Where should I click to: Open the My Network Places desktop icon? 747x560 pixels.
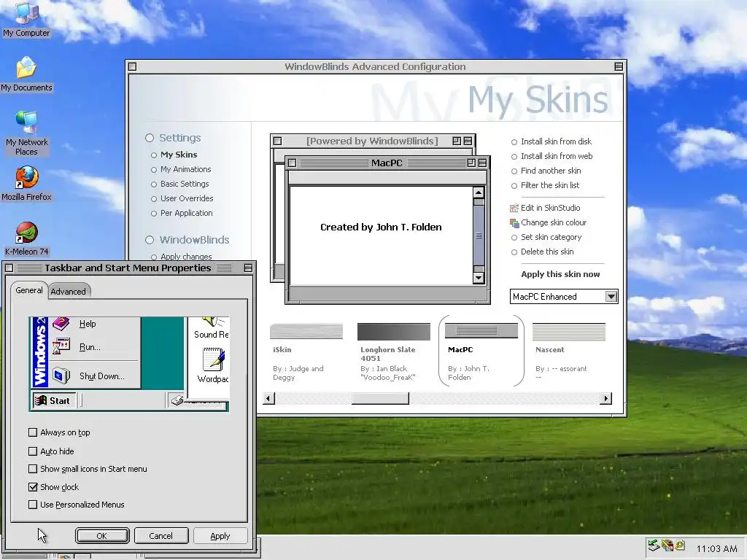(x=26, y=133)
